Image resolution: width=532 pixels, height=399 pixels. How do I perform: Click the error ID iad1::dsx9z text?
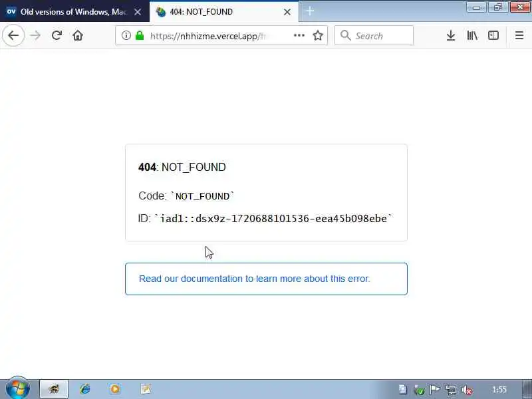[265, 218]
